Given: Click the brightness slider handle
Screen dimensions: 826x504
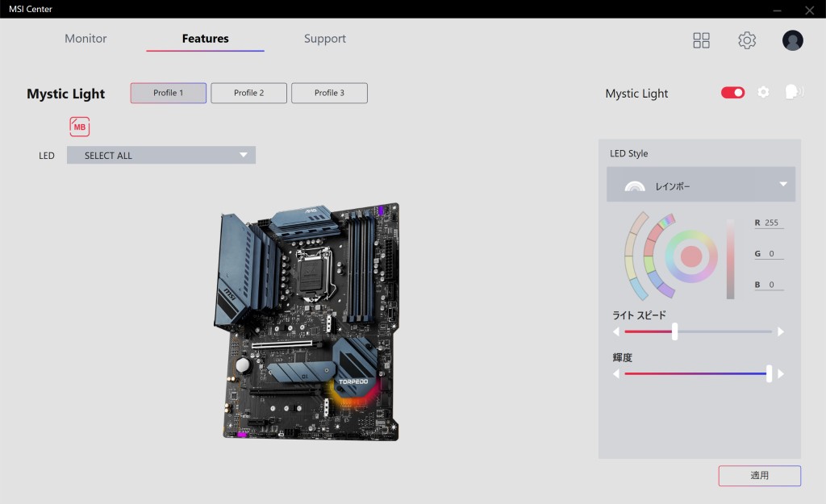Looking at the screenshot, I should (769, 373).
